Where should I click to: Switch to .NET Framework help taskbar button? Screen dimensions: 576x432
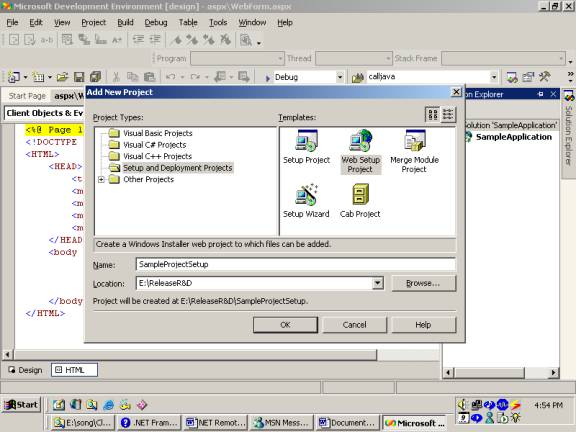[149, 423]
